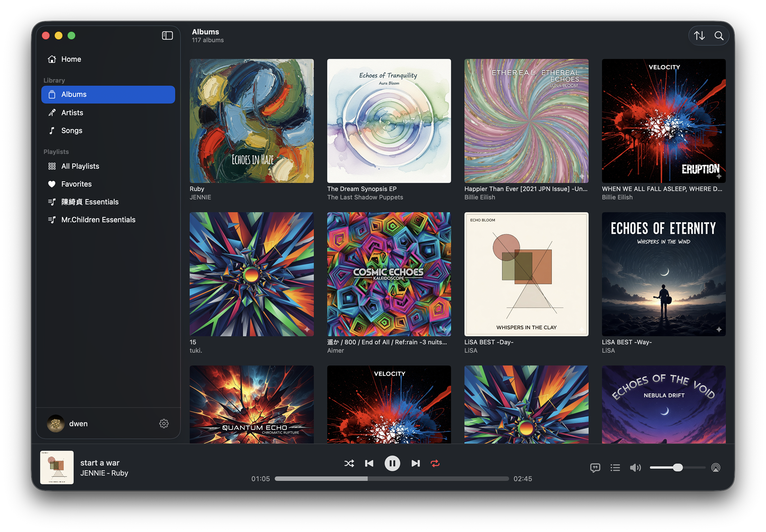This screenshot has width=766, height=532.
Task: Pause the current song
Action: [x=392, y=463]
